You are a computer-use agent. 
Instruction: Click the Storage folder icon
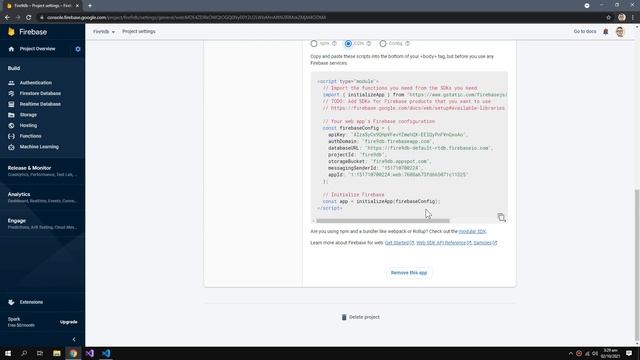click(x=11, y=115)
